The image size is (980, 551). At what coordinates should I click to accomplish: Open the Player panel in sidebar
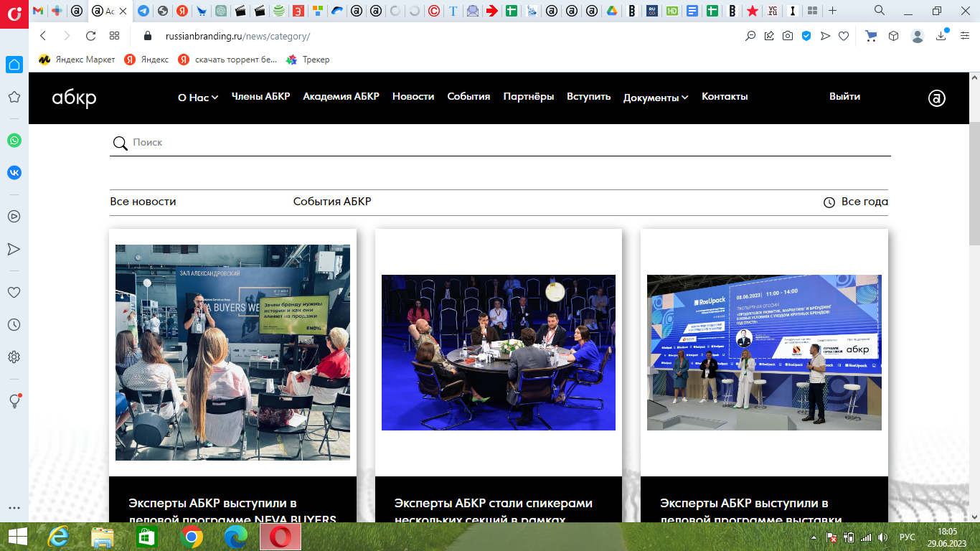[14, 216]
